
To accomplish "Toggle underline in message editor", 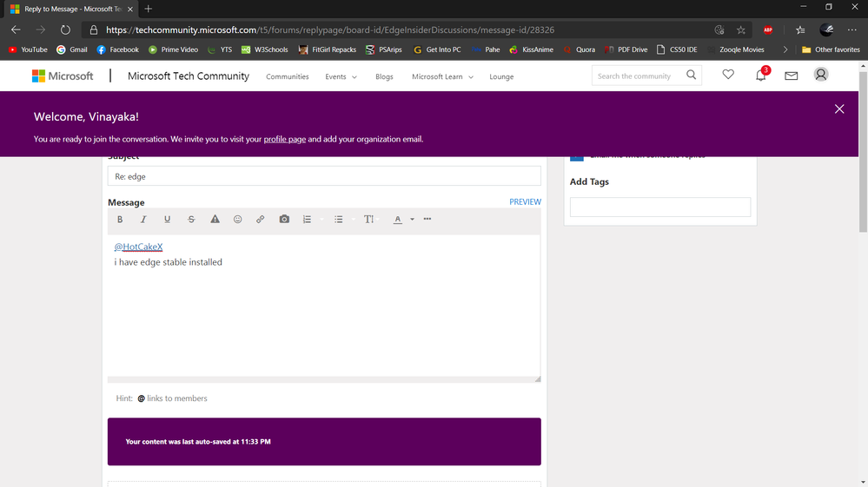I will [167, 220].
